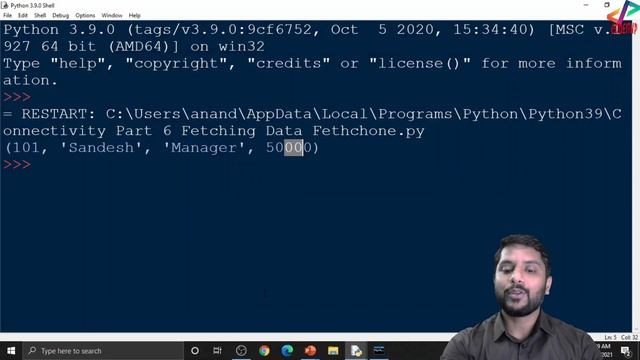This screenshot has width=640, height=360.
Task: Open the command prompt taskbar icon
Action: coord(379,351)
